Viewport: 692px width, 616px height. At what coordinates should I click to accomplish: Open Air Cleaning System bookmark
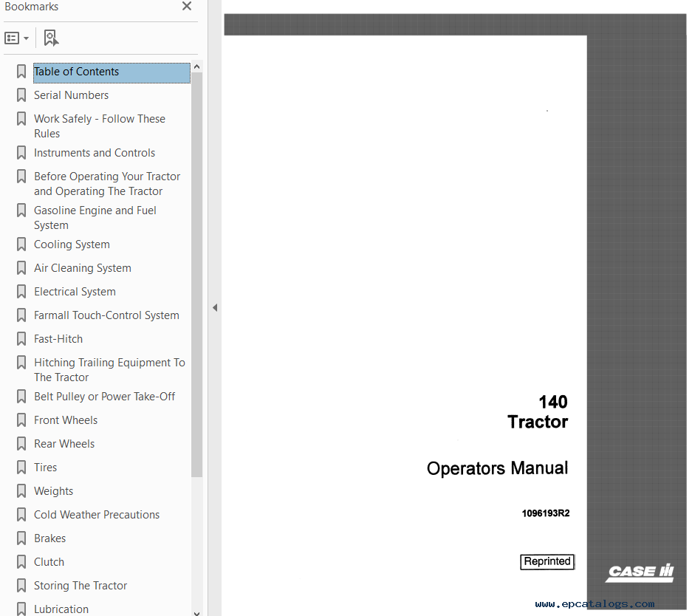[83, 268]
